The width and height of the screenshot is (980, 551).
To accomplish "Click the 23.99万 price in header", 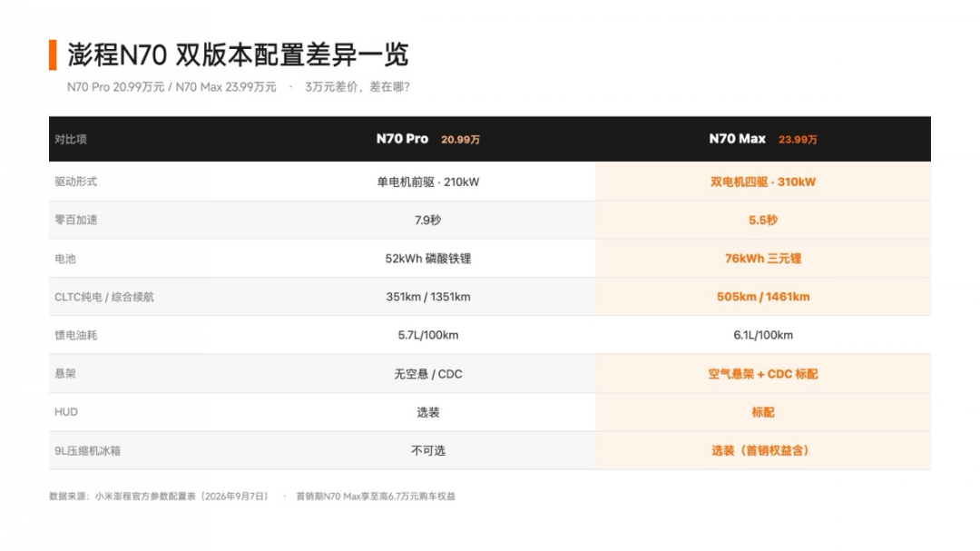I will (x=798, y=140).
